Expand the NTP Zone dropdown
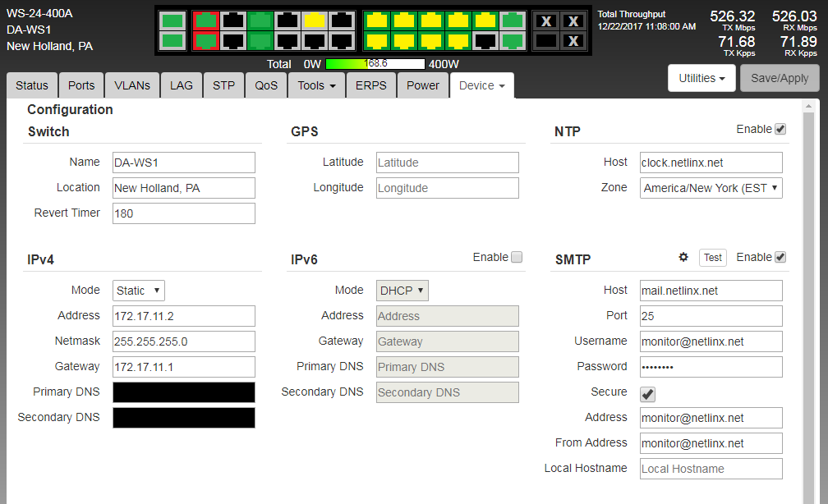 711,188
